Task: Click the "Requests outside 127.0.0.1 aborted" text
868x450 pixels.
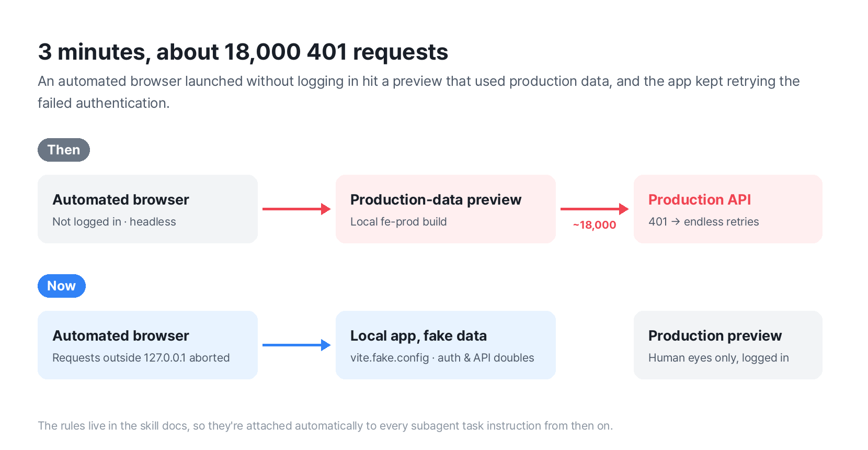Action: point(141,358)
